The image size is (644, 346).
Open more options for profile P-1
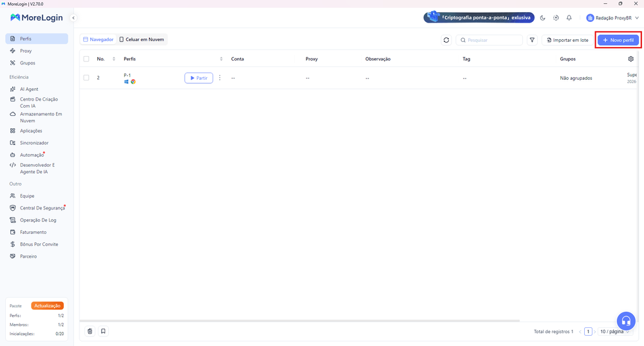[x=220, y=78]
